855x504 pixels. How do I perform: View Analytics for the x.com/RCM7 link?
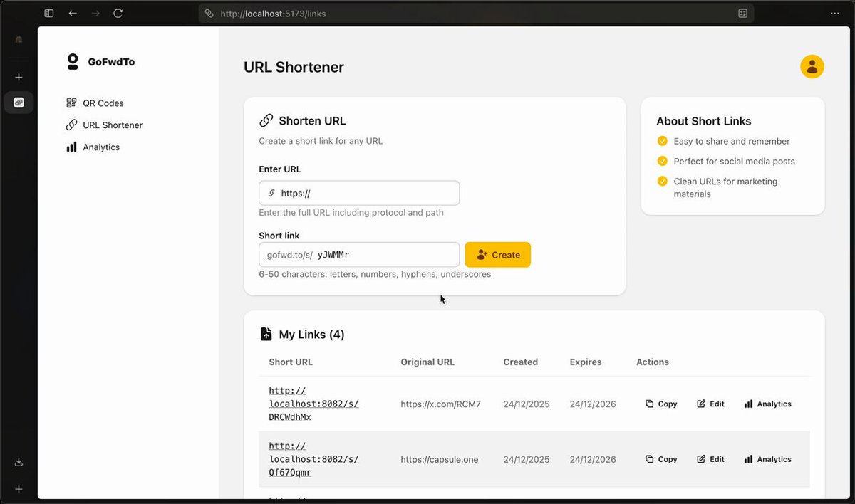(x=767, y=404)
